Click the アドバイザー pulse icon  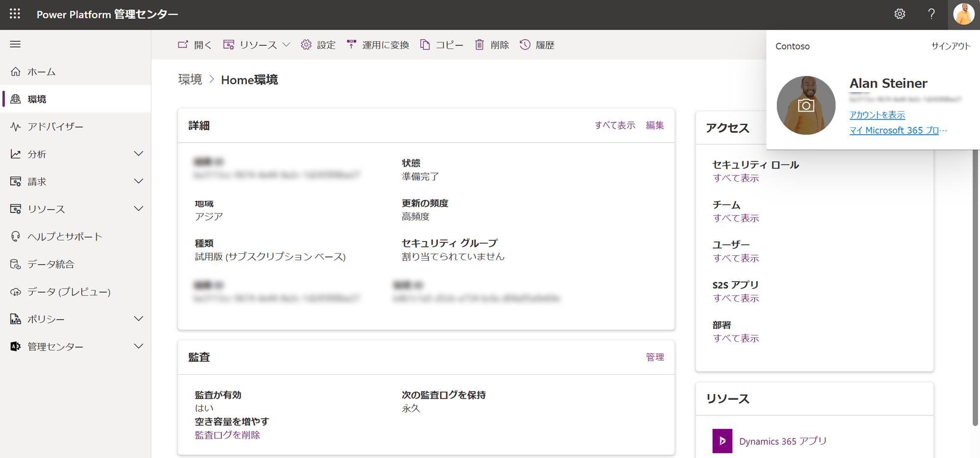pos(16,126)
